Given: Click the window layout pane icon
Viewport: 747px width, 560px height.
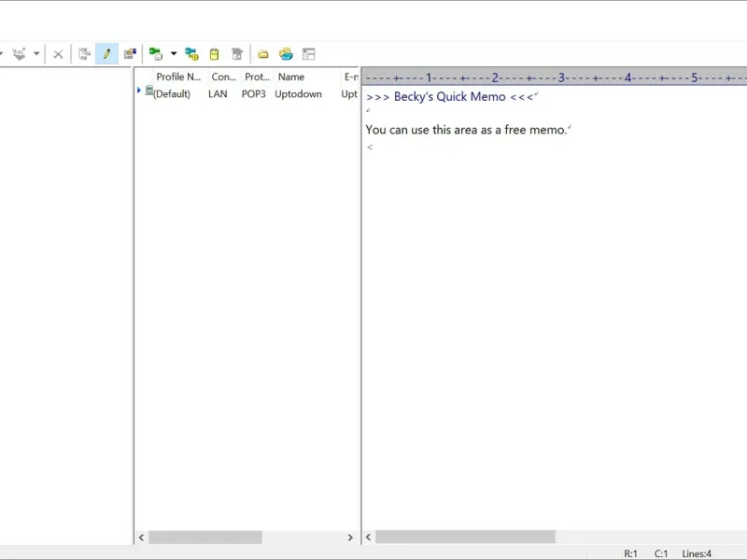Looking at the screenshot, I should tap(309, 54).
